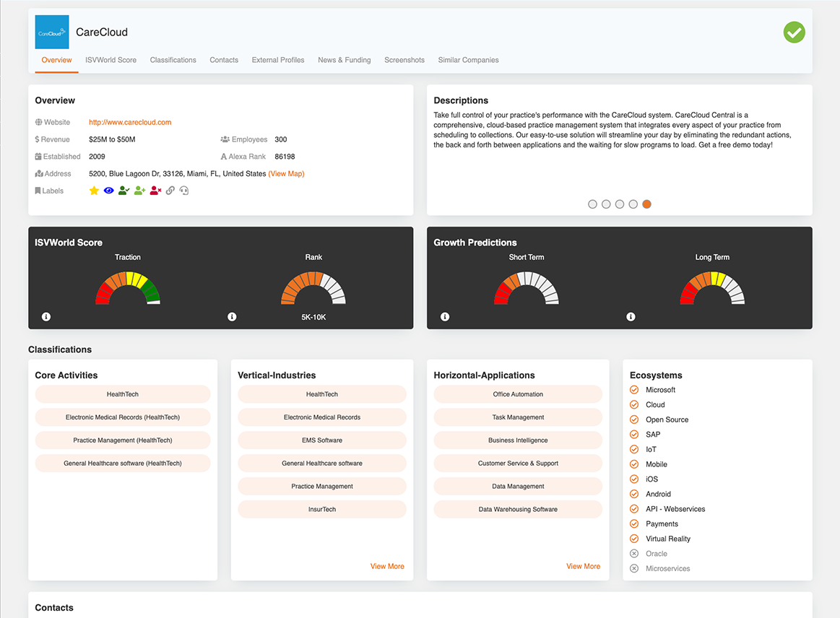Image resolution: width=840 pixels, height=618 pixels.
Task: Open the info popup under the Rank gauge
Action: pos(232,316)
